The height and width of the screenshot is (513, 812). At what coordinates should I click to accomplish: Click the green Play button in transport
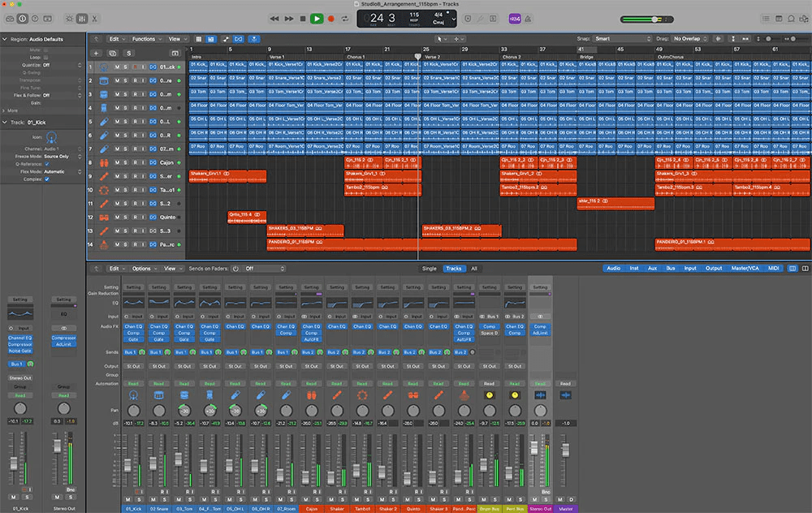pyautogui.click(x=317, y=18)
